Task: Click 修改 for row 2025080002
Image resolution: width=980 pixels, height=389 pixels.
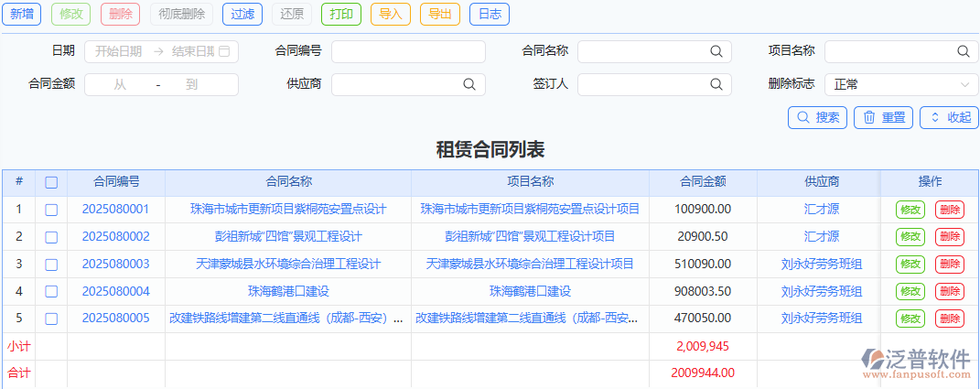Action: click(910, 237)
